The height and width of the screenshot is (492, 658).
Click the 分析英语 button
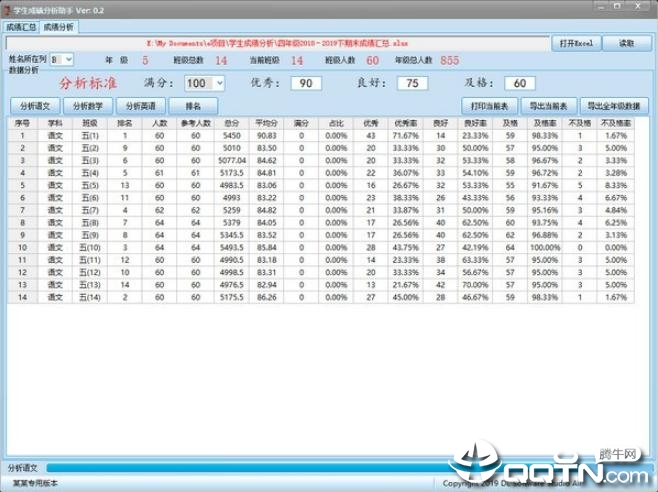141,106
